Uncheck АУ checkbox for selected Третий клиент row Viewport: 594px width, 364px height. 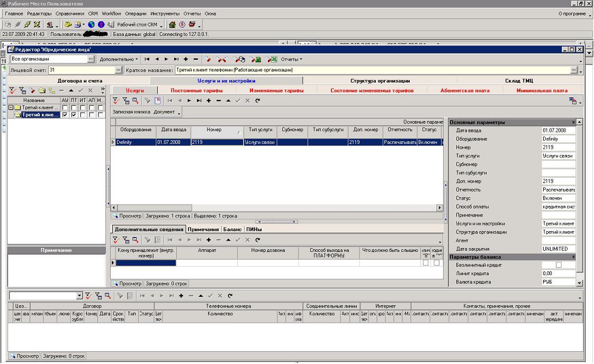click(x=65, y=115)
